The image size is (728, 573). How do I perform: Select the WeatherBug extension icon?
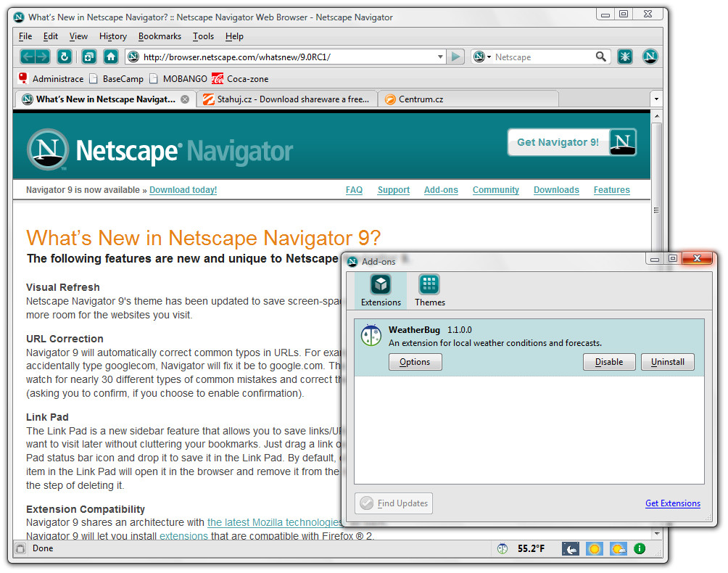(x=371, y=335)
